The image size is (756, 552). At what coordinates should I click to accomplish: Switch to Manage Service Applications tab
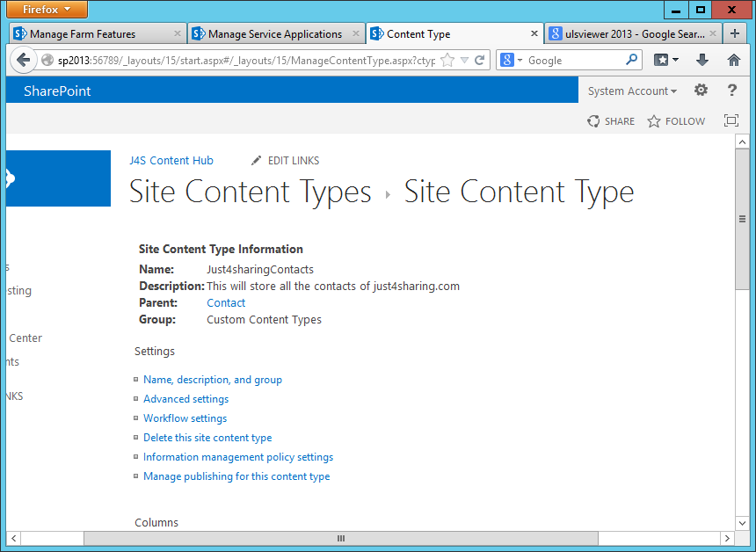click(x=276, y=33)
